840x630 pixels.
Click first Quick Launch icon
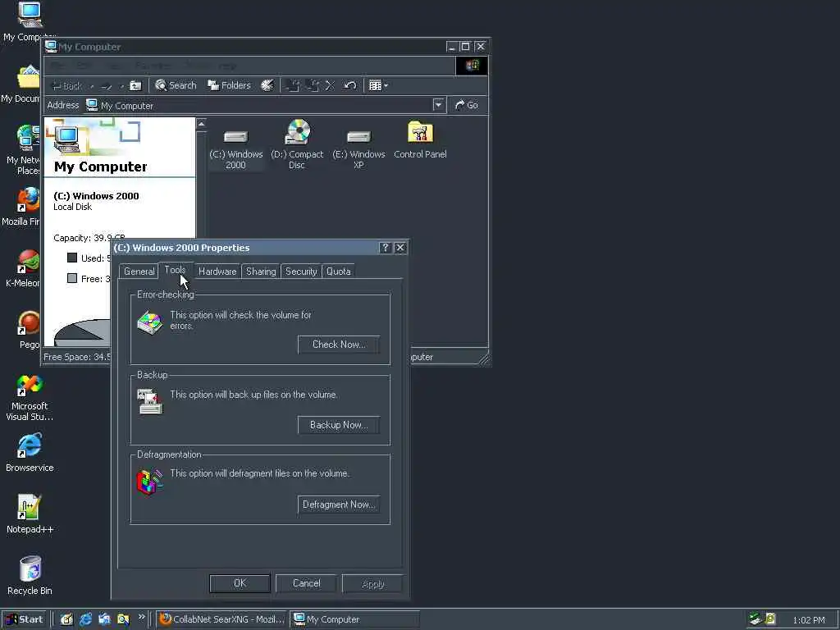(66, 619)
